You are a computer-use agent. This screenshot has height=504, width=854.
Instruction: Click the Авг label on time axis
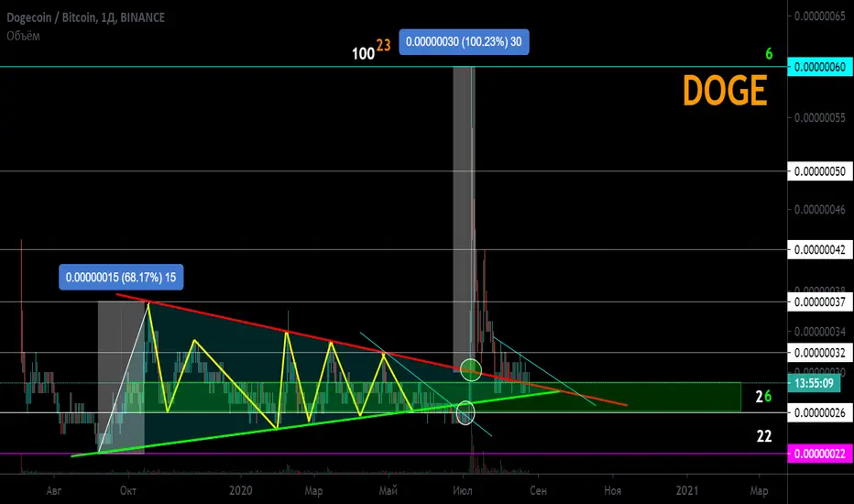pyautogui.click(x=54, y=491)
